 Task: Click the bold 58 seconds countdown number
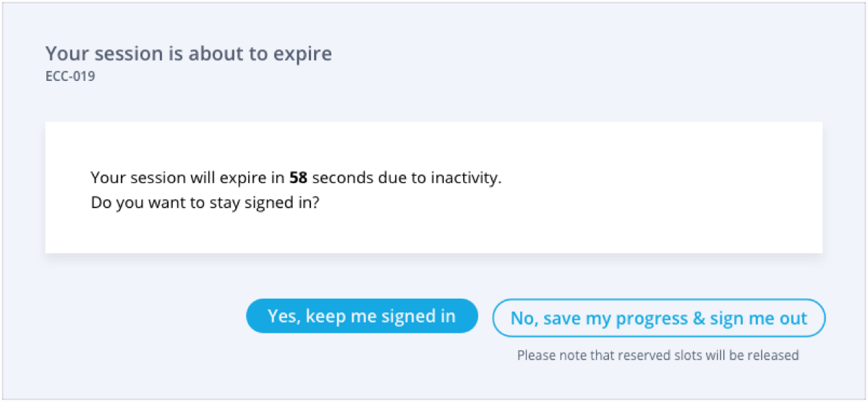click(x=298, y=178)
